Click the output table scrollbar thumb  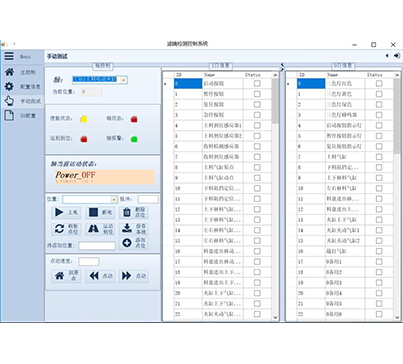397,116
